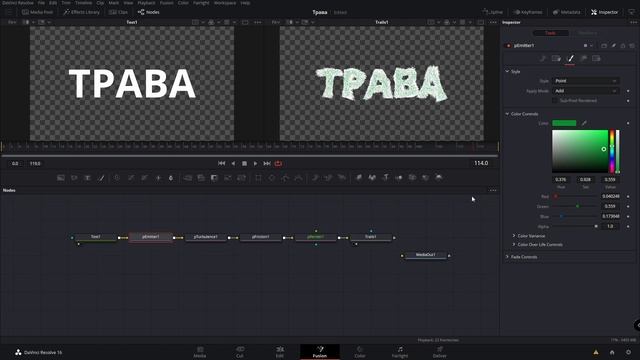Screen dimensions: 640x360
Task: Toggle the pEmitter1 enable switch
Action: pyautogui.click(x=508, y=46)
